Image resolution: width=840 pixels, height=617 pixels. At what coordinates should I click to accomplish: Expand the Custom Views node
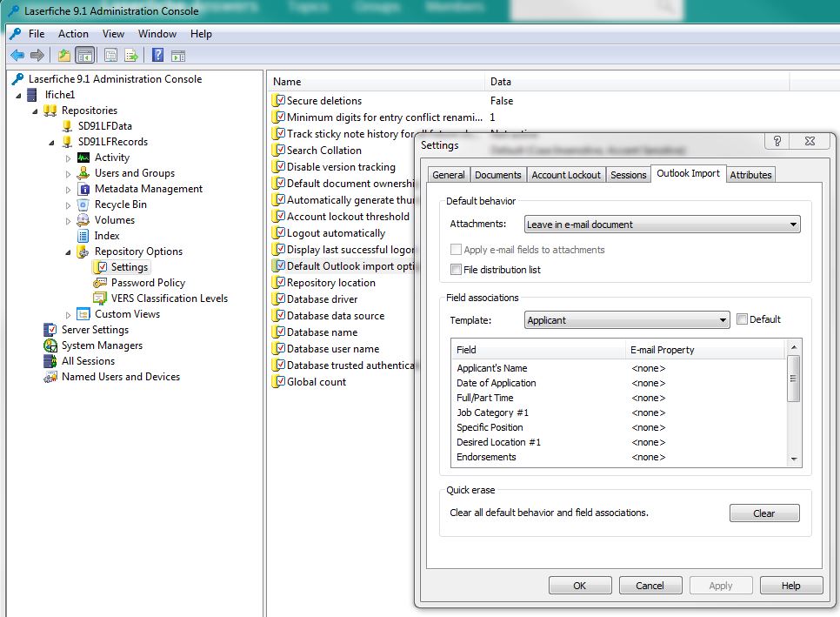coord(68,315)
